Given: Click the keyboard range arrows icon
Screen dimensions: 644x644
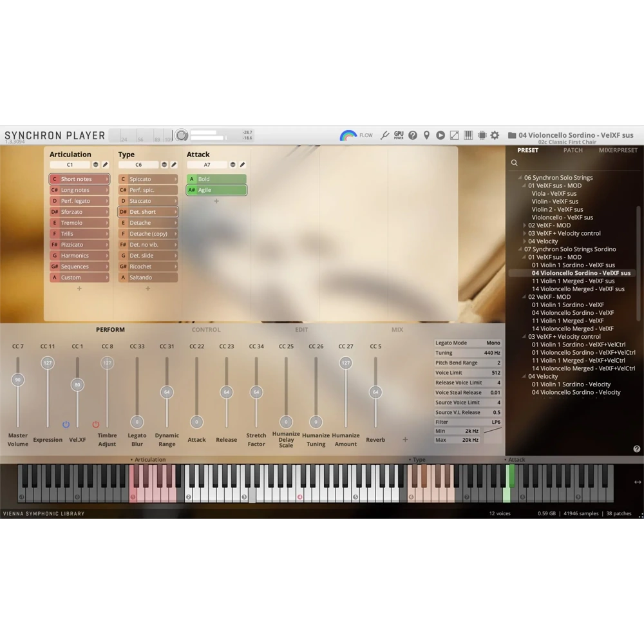Looking at the screenshot, I should 638,482.
